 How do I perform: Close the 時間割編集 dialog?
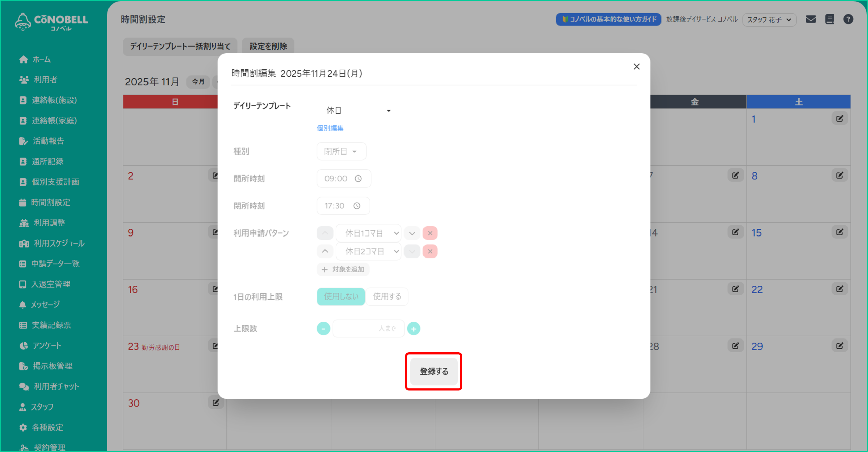[x=636, y=67]
